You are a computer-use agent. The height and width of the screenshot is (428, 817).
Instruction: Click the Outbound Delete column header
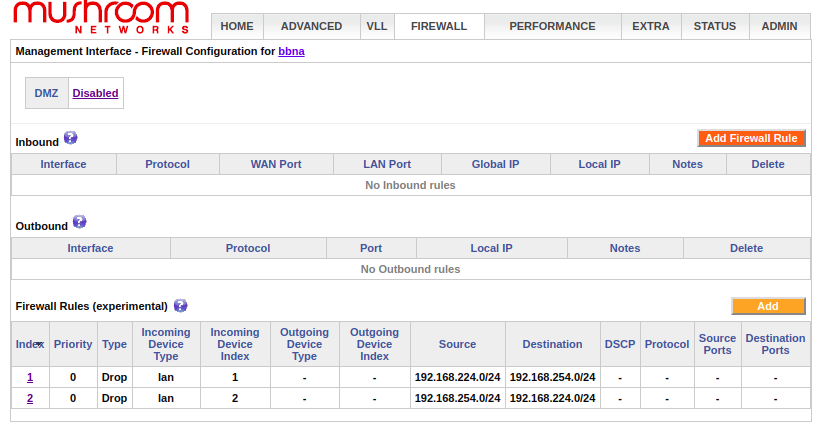(746, 248)
